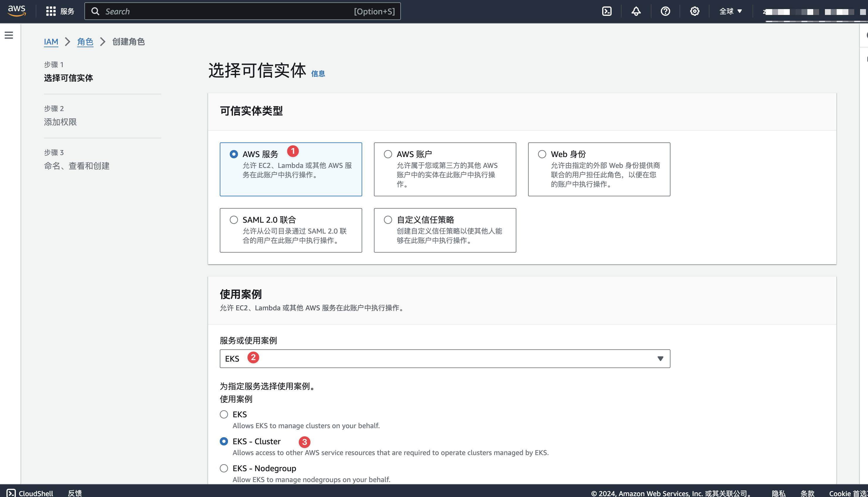Select step 3 命名、查看和创建
The height and width of the screenshot is (497, 868).
[76, 166]
